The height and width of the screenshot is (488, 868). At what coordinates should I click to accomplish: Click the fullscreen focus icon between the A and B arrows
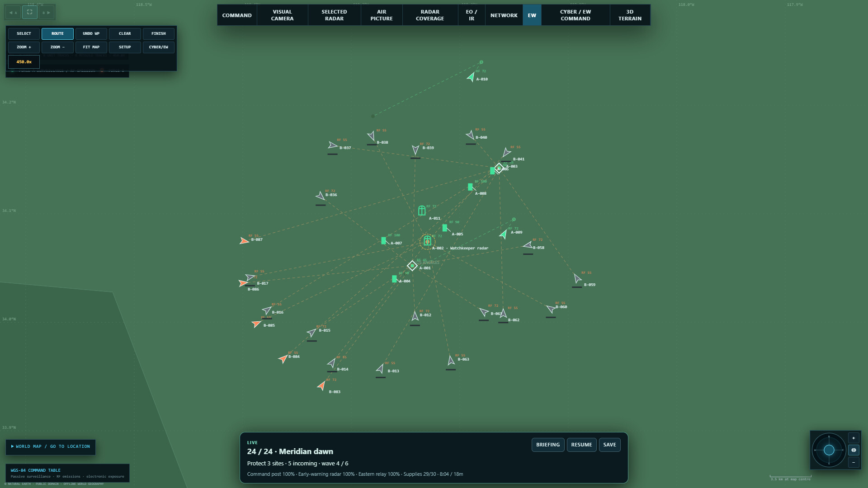[30, 12]
